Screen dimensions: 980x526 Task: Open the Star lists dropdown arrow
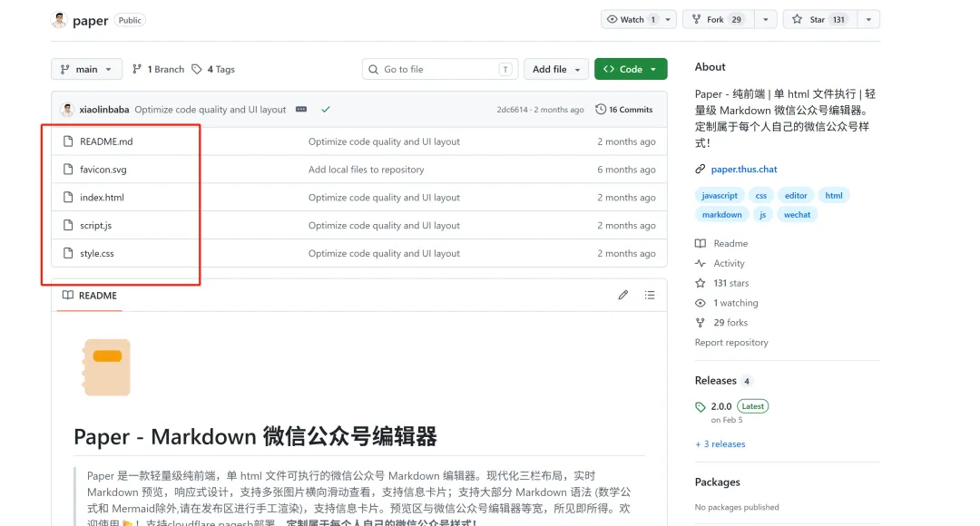click(868, 19)
